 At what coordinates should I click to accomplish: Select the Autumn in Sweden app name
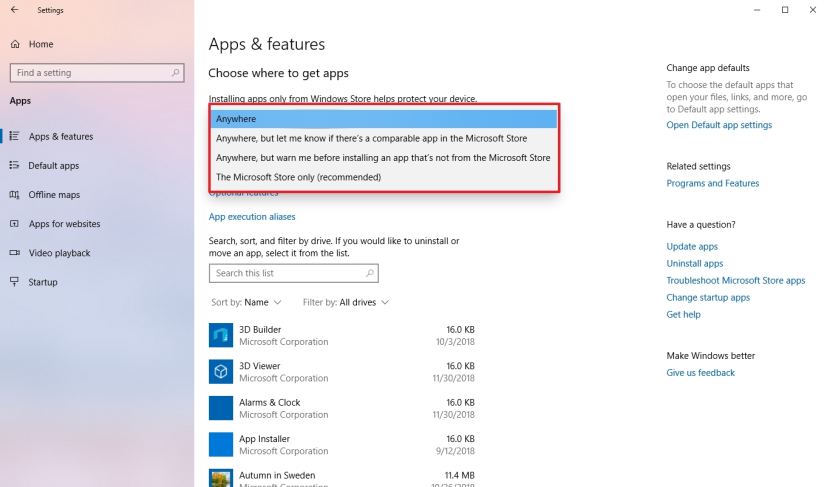click(x=277, y=475)
